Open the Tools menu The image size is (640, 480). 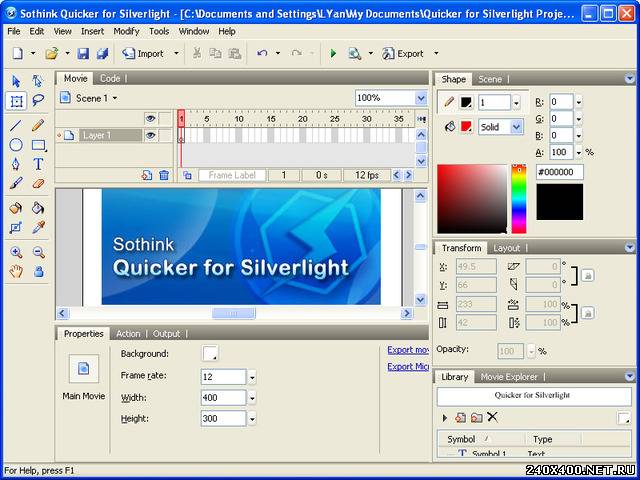coord(159,31)
